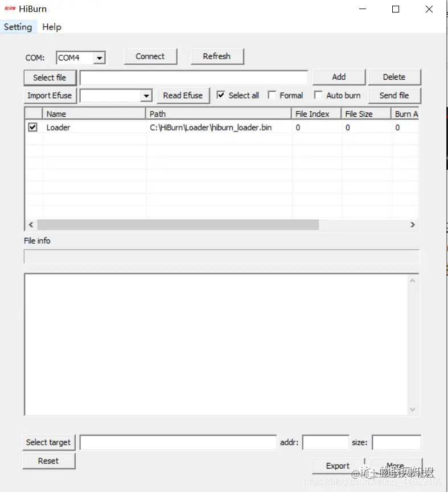Click the File Index column header
Image resolution: width=448 pixels, height=492 pixels.
[x=317, y=114]
